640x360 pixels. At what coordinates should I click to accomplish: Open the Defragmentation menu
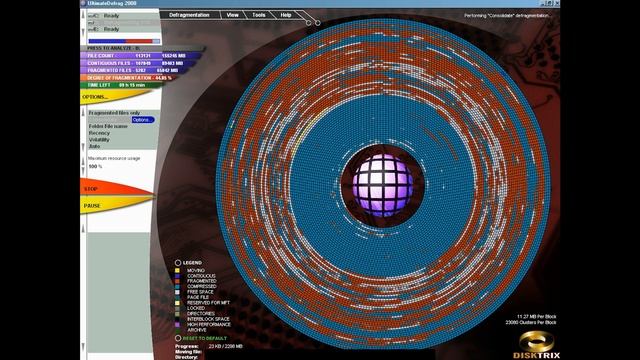pos(189,15)
